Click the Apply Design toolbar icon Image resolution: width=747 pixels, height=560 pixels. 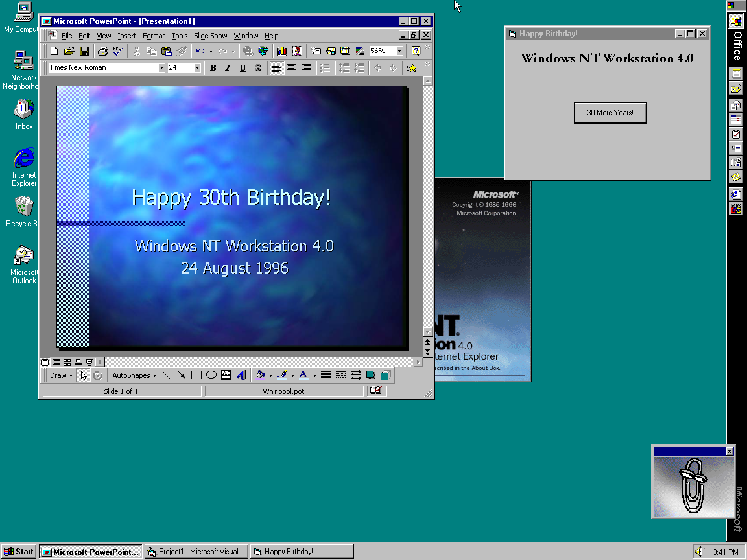coord(346,51)
